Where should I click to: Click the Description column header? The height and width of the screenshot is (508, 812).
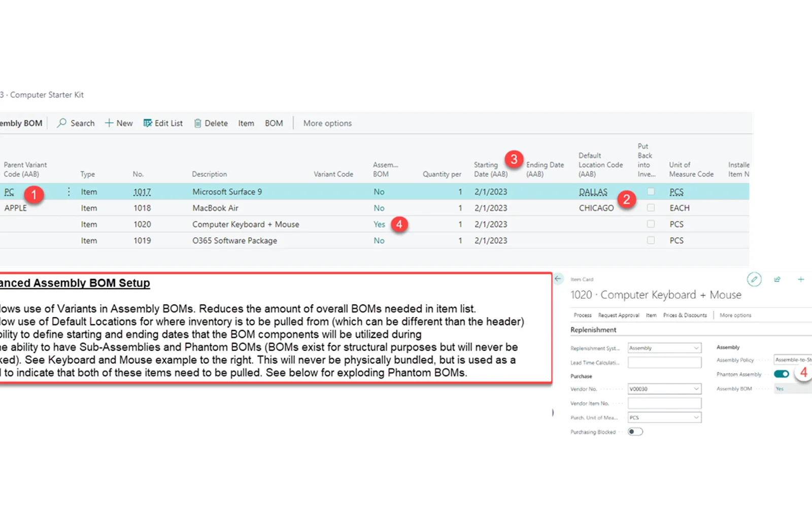pyautogui.click(x=209, y=174)
